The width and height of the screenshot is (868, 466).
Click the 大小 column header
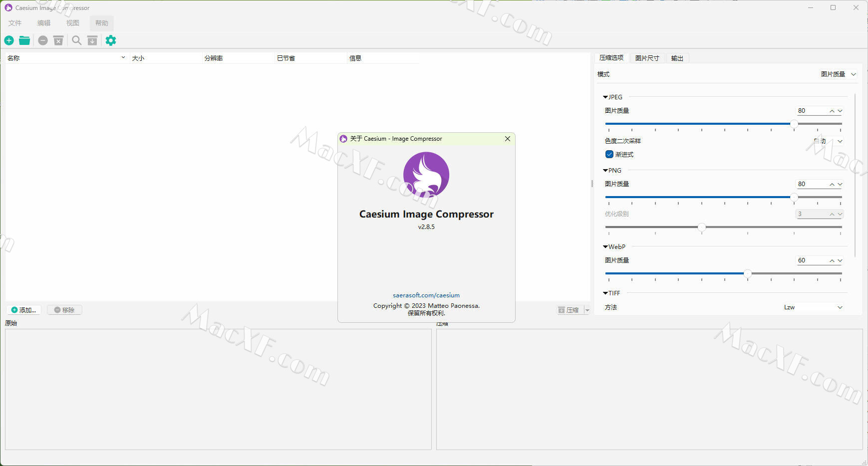click(x=166, y=58)
